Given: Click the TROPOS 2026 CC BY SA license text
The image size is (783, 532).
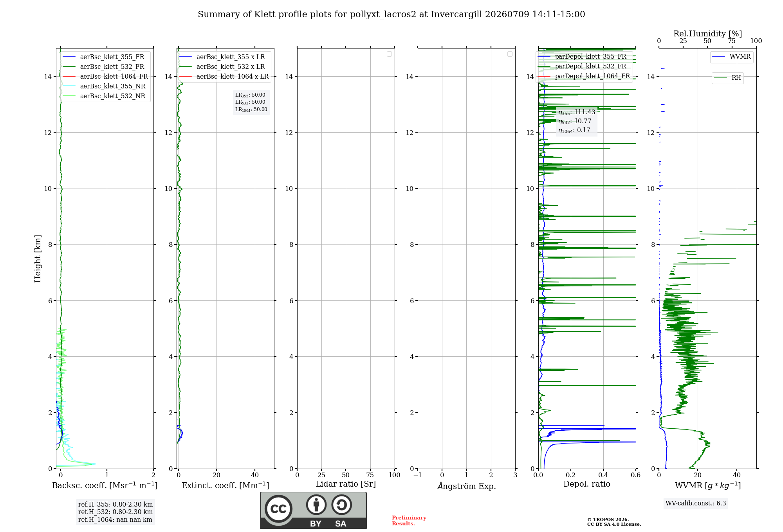Looking at the screenshot, I should point(614,522).
